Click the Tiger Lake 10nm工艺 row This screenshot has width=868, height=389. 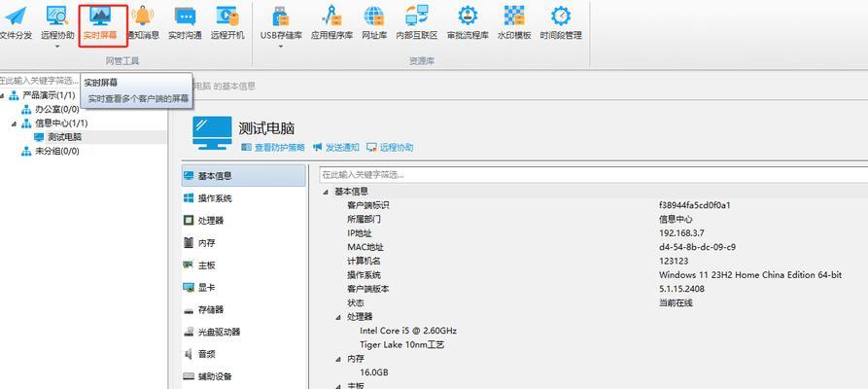[x=401, y=344]
